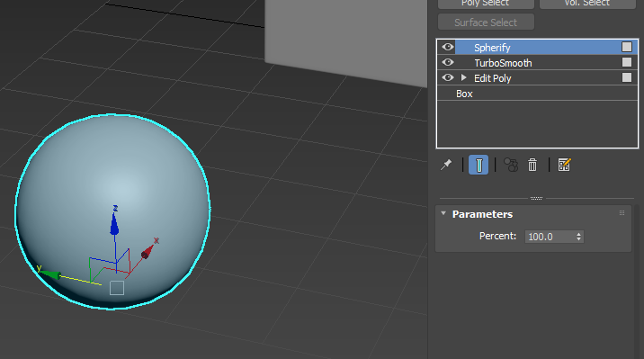Click the Surface Select button
The width and height of the screenshot is (644, 359).
486,22
